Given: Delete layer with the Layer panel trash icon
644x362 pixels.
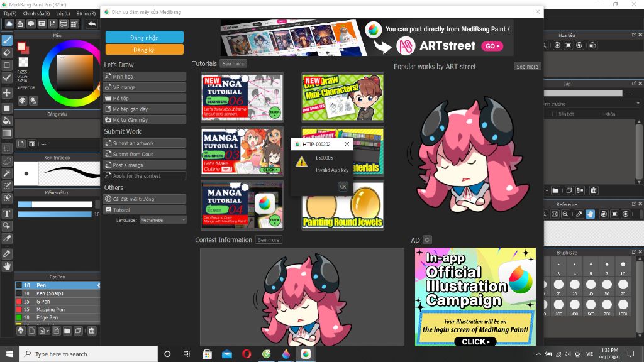Looking at the screenshot, I should (594, 190).
